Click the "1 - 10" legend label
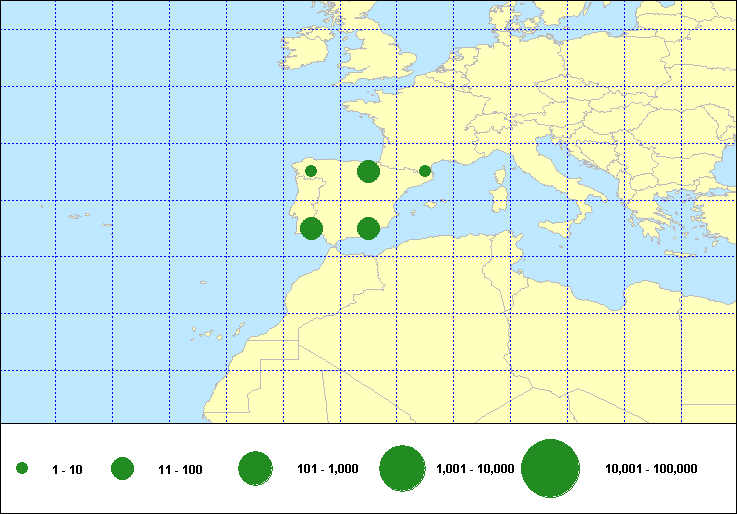The height and width of the screenshot is (514, 737). coord(68,470)
